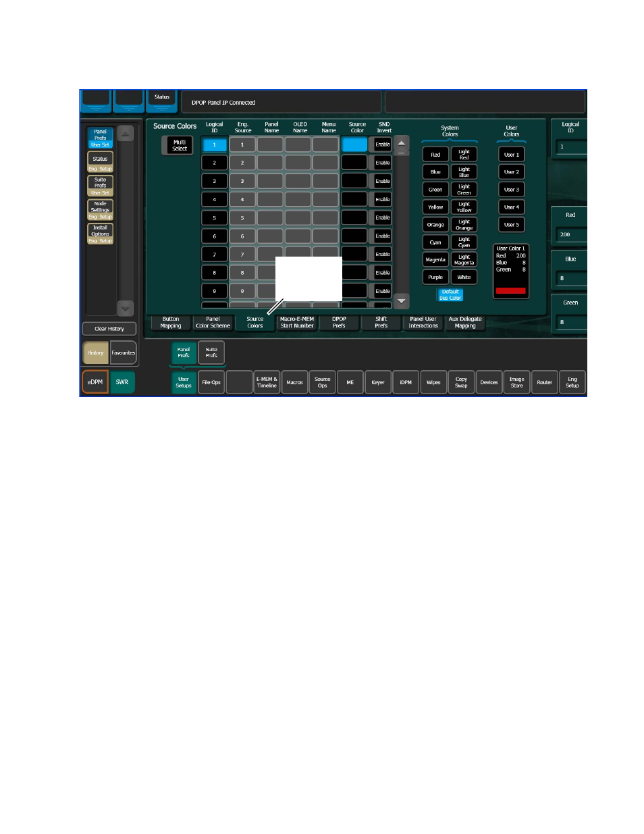The height and width of the screenshot is (834, 644).
Task: Open Panel User Interactions tab
Action: coord(423,323)
